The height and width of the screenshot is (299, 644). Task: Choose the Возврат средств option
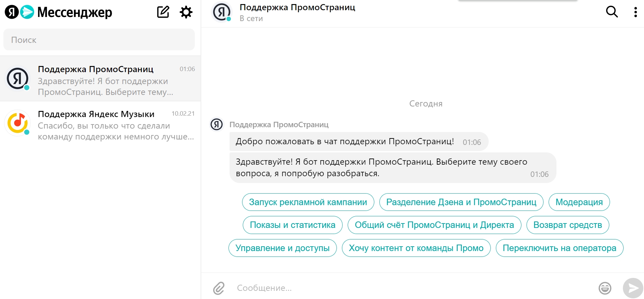[568, 225]
